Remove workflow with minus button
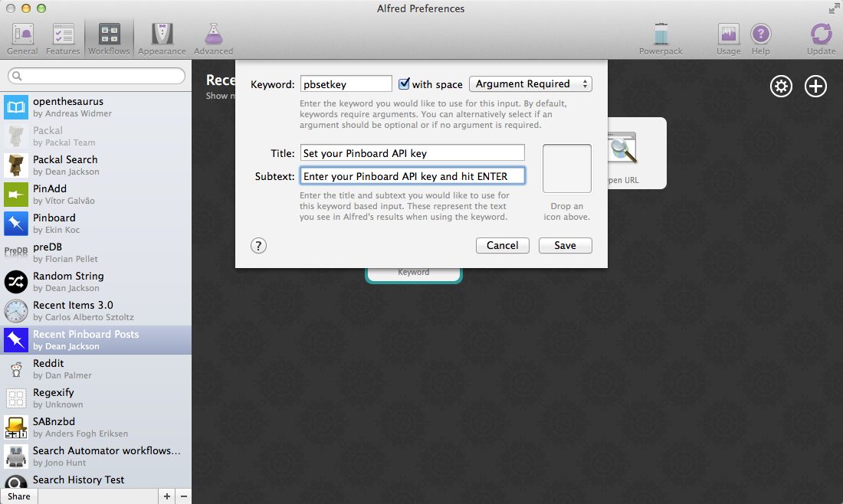Image resolution: width=843 pixels, height=504 pixels. pos(183,496)
